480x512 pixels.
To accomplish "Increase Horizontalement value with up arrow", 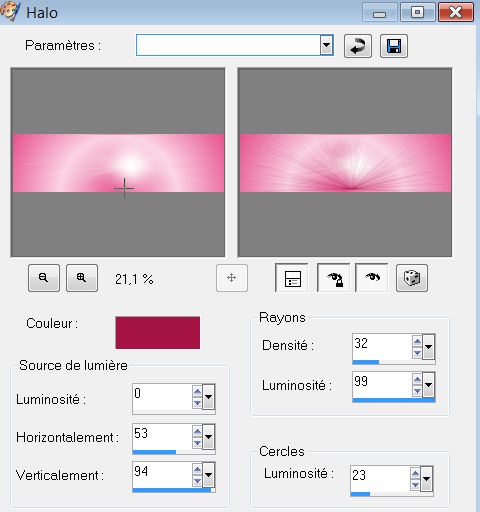I will coord(197,432).
